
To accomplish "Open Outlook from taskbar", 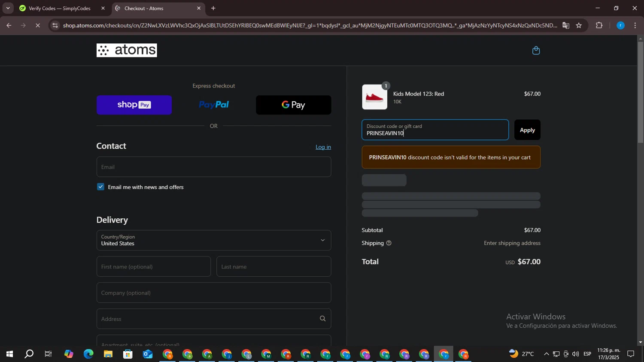I will (148, 354).
